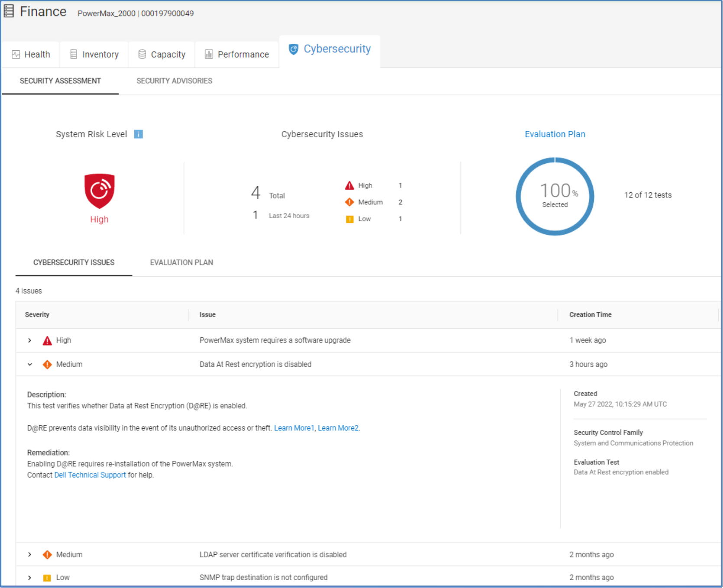This screenshot has height=588, width=723.
Task: Click the Cybersecurity tab shield icon
Action: pyautogui.click(x=294, y=49)
